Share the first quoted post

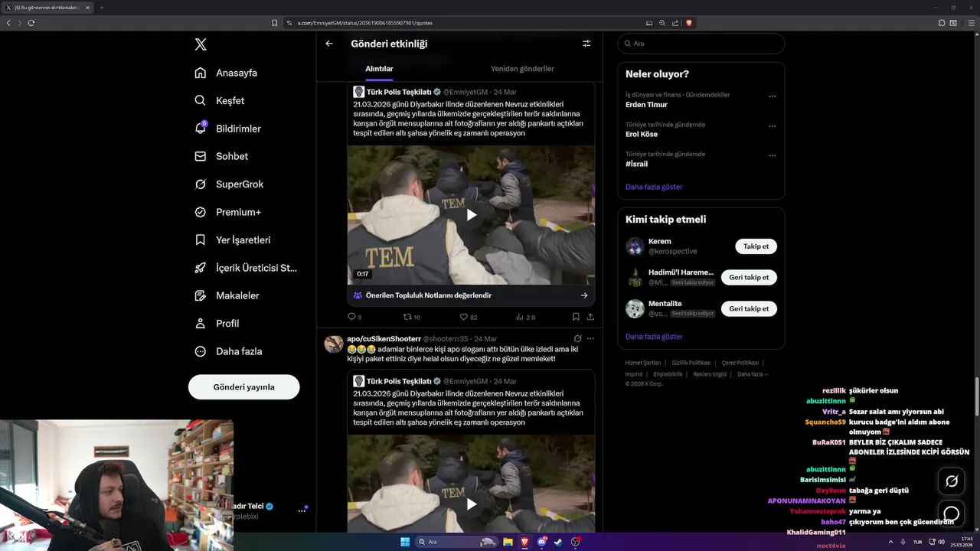pos(590,316)
